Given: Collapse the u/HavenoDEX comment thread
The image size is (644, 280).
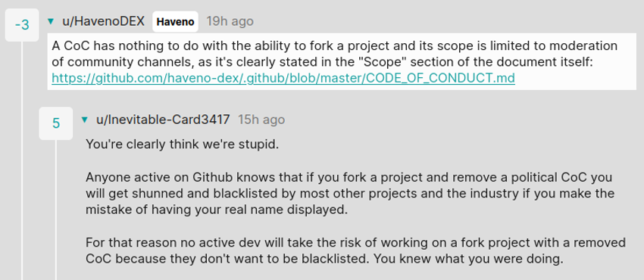Looking at the screenshot, I should [x=51, y=21].
